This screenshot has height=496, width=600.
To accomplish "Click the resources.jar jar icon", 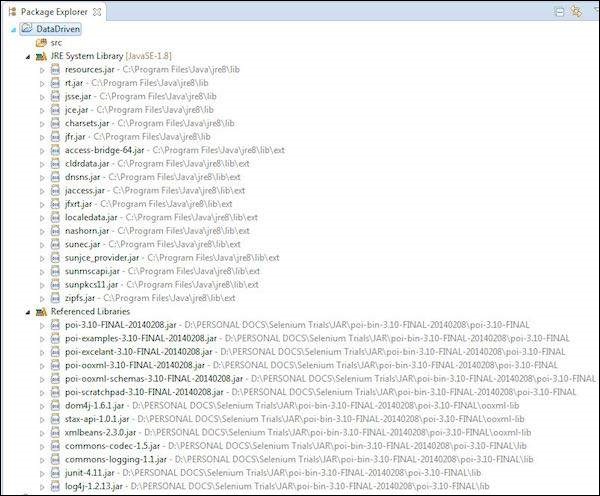I will click(55, 70).
